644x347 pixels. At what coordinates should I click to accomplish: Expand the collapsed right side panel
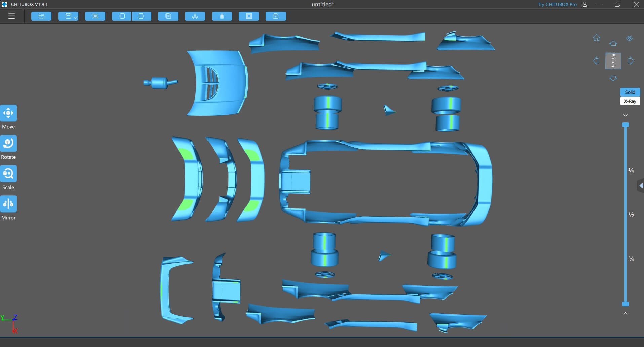pyautogui.click(x=641, y=186)
